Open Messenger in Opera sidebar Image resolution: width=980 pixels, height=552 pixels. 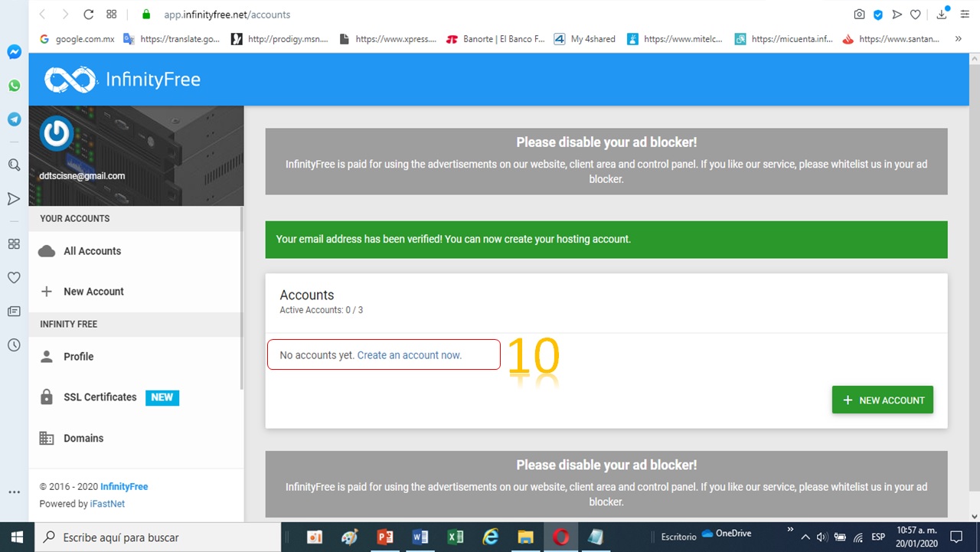tap(14, 52)
